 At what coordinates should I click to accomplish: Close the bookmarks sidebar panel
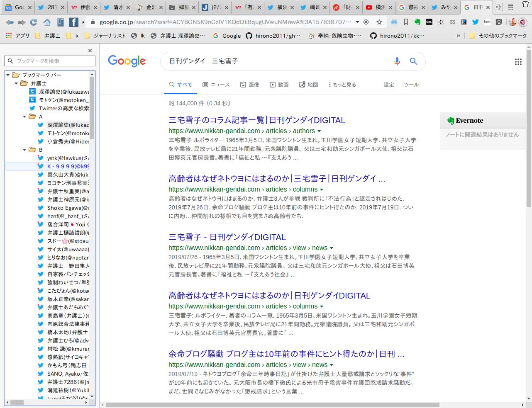[90, 51]
